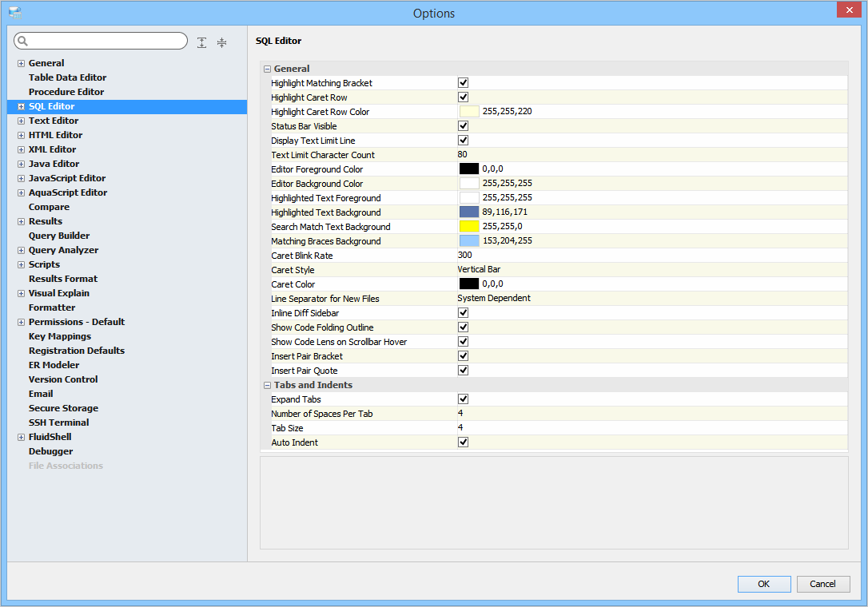This screenshot has width=868, height=607.
Task: Collapse the General properties section
Action: point(268,69)
